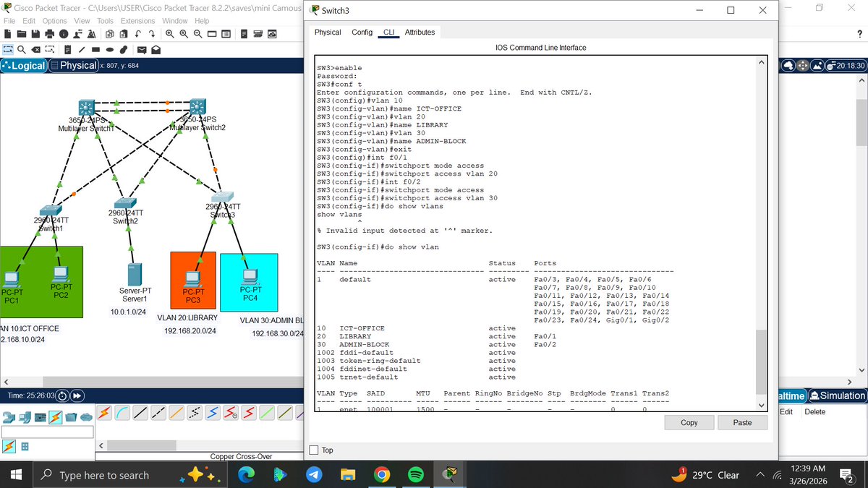The width and height of the screenshot is (868, 488).
Task: Pick the automatic connection lightning cable
Action: 104,413
